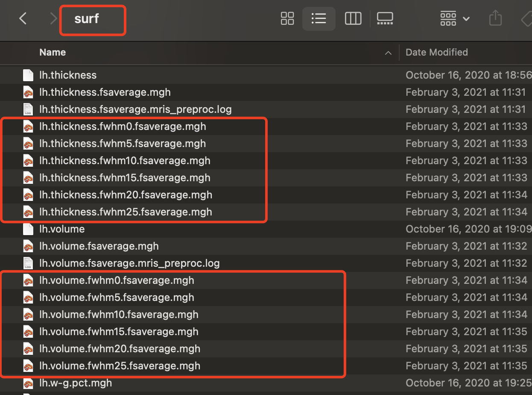Select lh.volume.fwhm5.fsaverage.mgh file name
This screenshot has height=395, width=532.
coord(117,298)
